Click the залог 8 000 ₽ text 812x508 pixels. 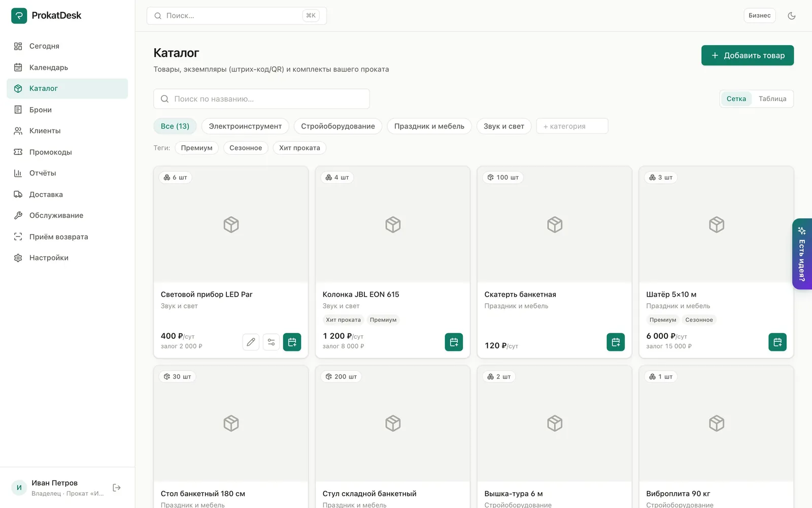coord(344,346)
